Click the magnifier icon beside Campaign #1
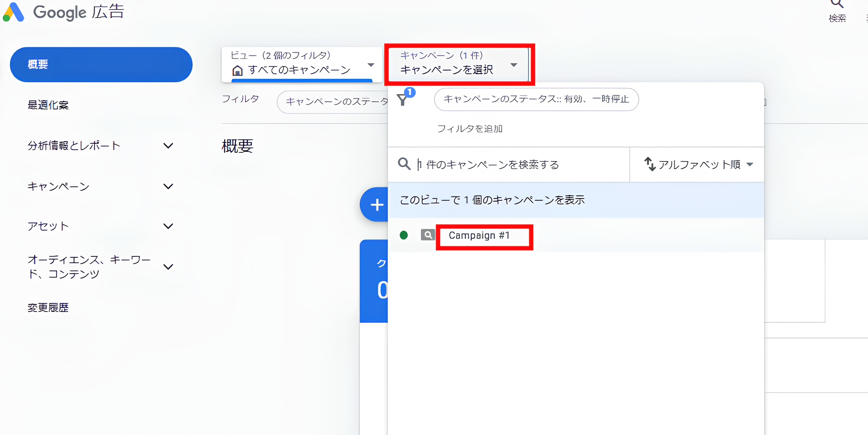Image resolution: width=868 pixels, height=435 pixels. 427,235
